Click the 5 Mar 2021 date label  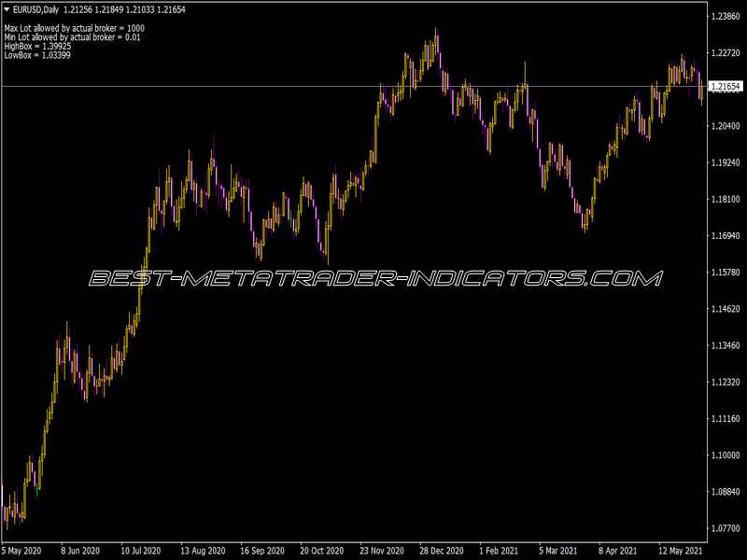pos(557,551)
